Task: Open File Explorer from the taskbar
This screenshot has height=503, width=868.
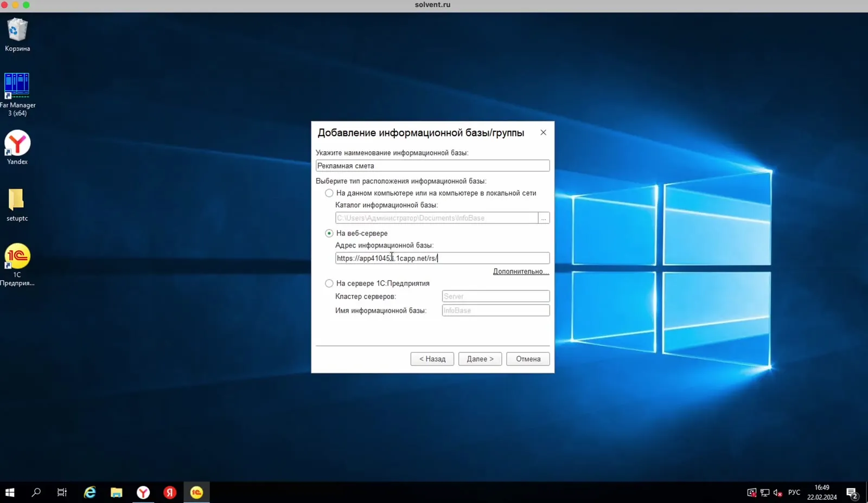Action: point(117,492)
